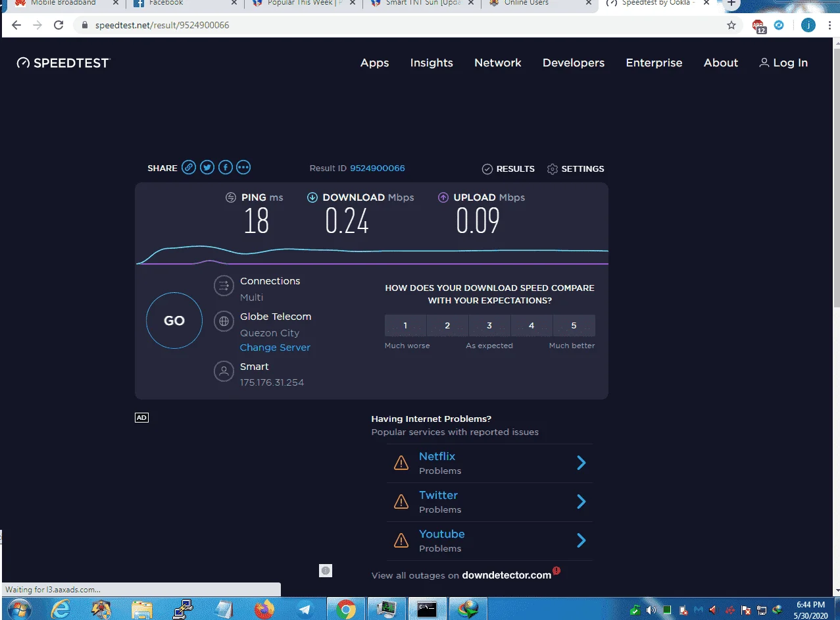Viewport: 840px width, 620px height.
Task: Expand Youtube row chevron arrow
Action: [581, 540]
